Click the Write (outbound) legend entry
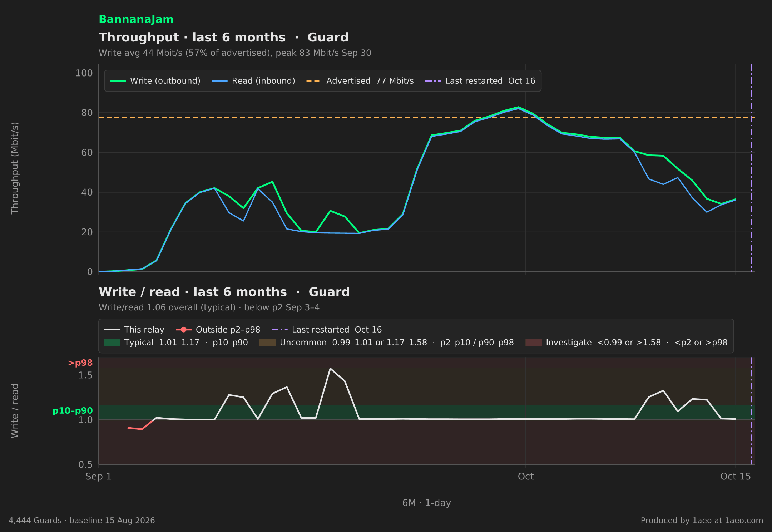This screenshot has width=772, height=532. pos(155,81)
